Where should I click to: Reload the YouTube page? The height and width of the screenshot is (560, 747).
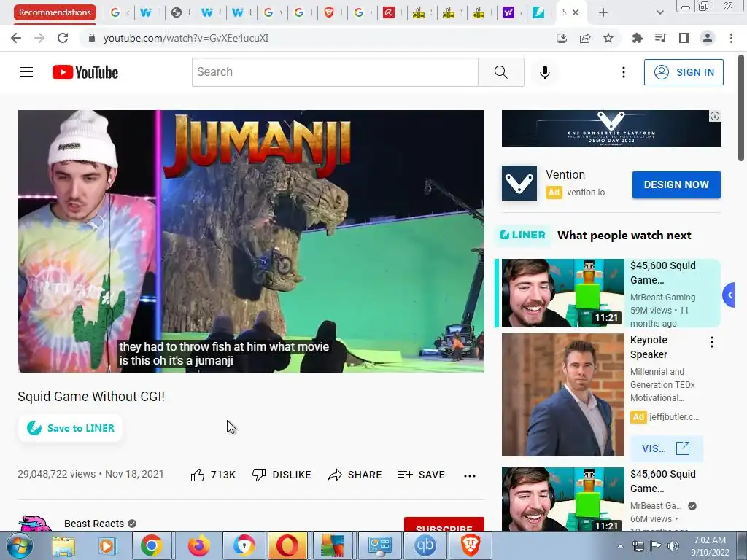point(63,38)
